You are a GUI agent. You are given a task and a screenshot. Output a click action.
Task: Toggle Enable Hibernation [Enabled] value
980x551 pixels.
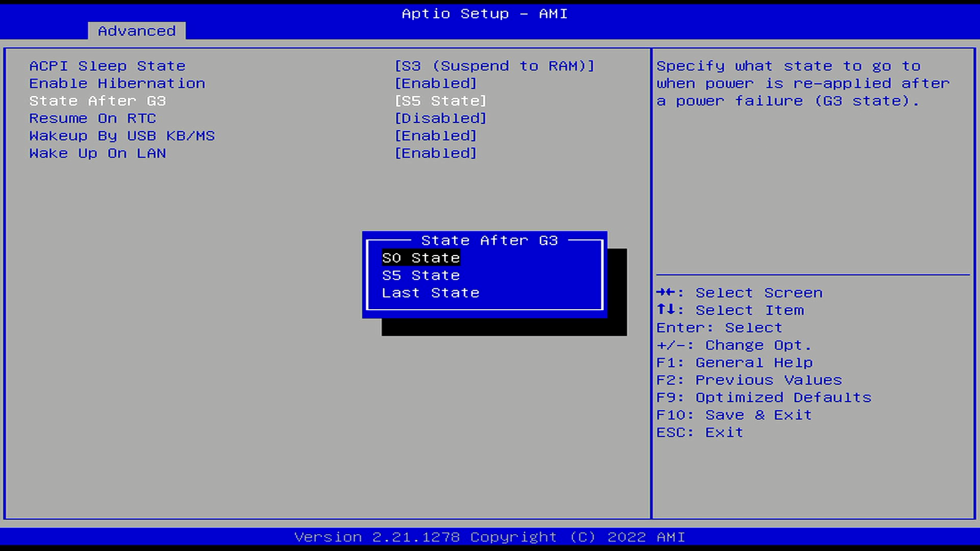point(435,84)
